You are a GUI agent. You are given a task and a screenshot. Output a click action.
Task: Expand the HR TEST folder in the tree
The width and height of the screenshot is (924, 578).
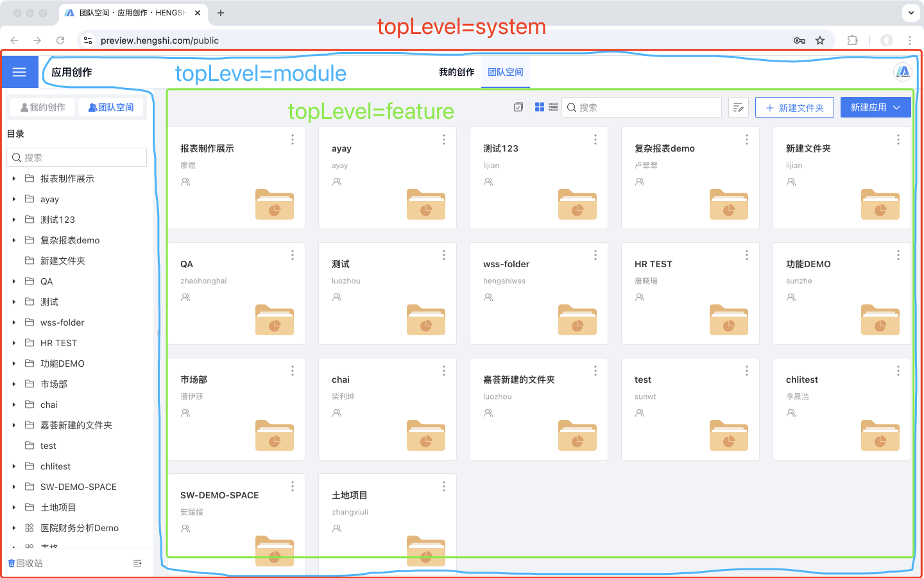click(x=14, y=343)
